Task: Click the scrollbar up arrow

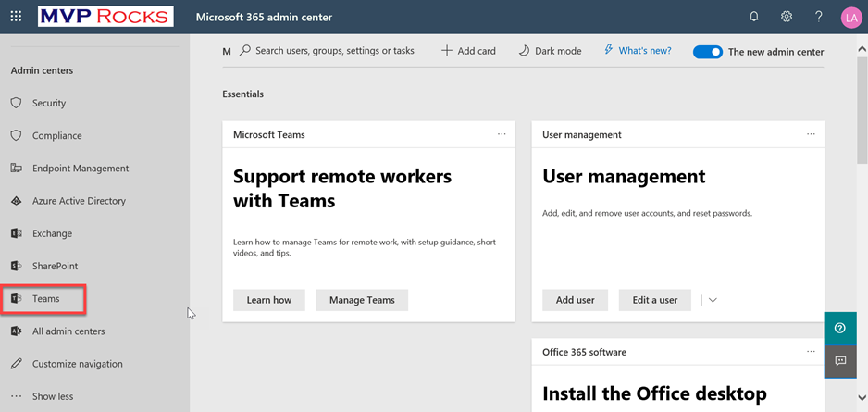Action: [x=862, y=49]
